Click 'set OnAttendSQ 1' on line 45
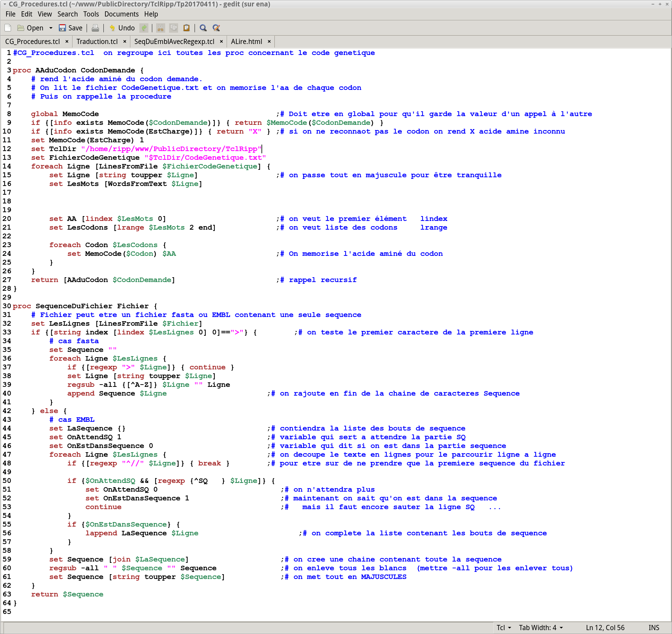The height and width of the screenshot is (634, 672). click(85, 437)
